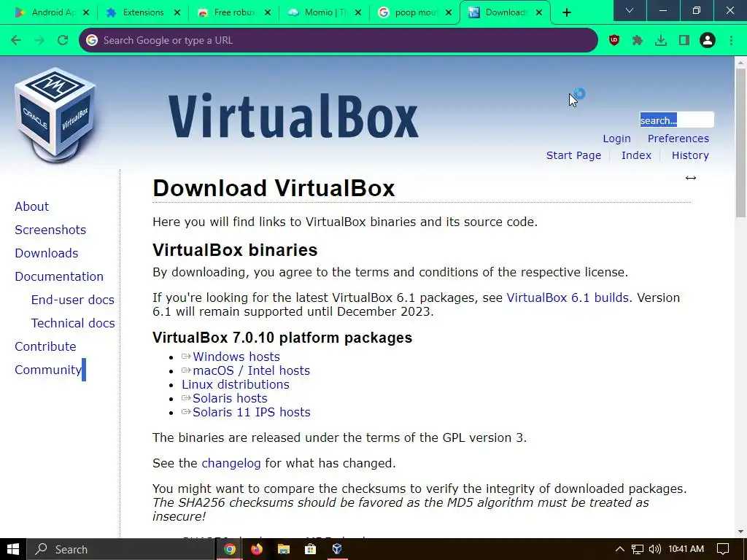This screenshot has width=747, height=560.
Task: Open VirtualBox from the taskbar
Action: pos(337,549)
